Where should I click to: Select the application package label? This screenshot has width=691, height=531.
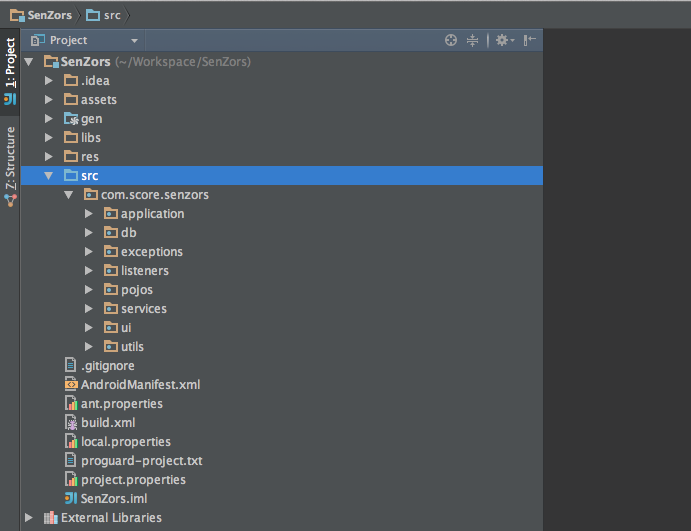(x=152, y=214)
